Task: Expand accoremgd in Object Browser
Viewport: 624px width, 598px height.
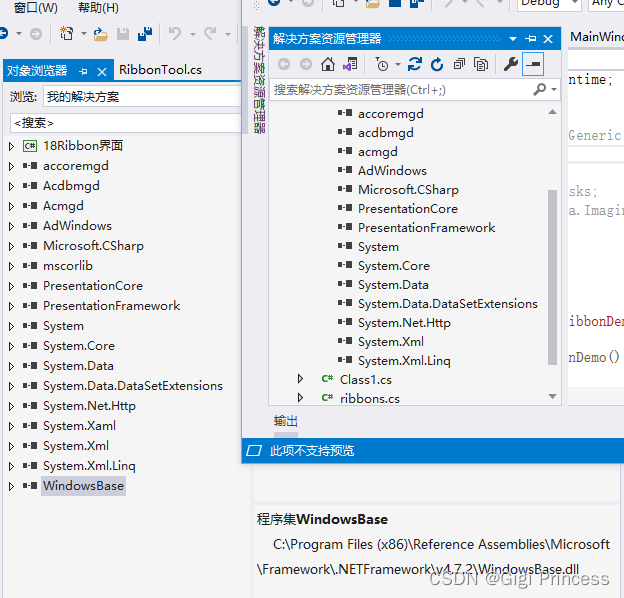Action: click(x=11, y=166)
